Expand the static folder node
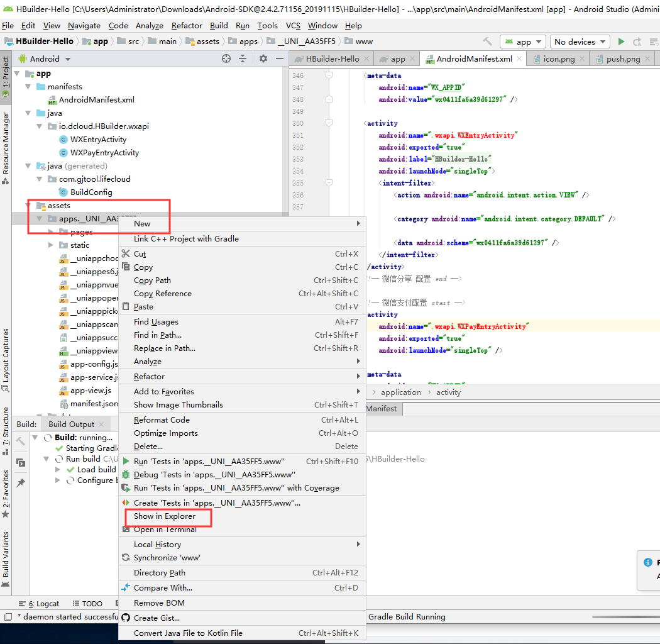 pyautogui.click(x=51, y=245)
